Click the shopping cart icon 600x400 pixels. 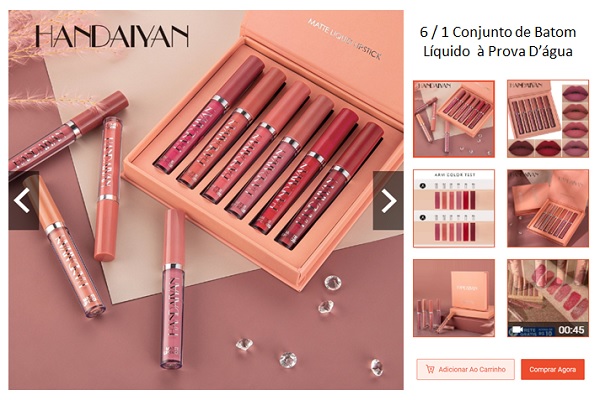tap(430, 369)
